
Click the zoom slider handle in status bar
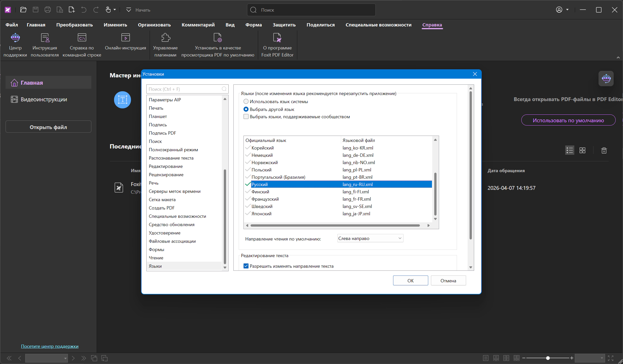point(548,358)
